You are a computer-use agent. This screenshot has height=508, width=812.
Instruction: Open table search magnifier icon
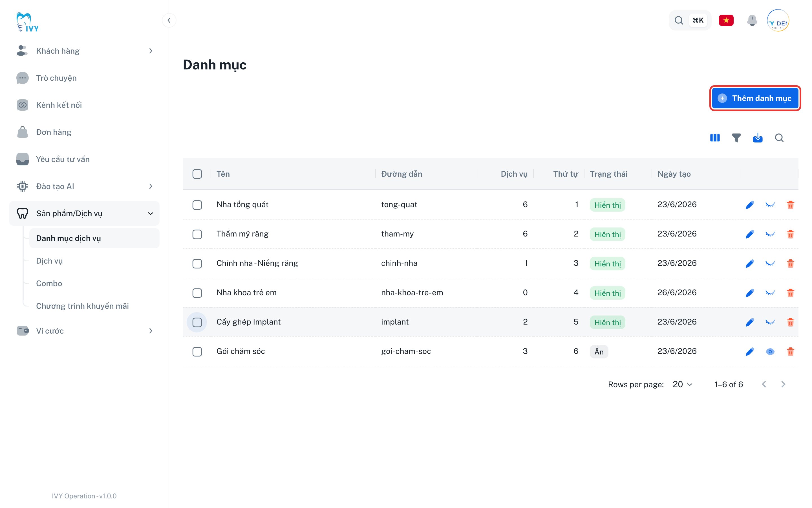(779, 138)
